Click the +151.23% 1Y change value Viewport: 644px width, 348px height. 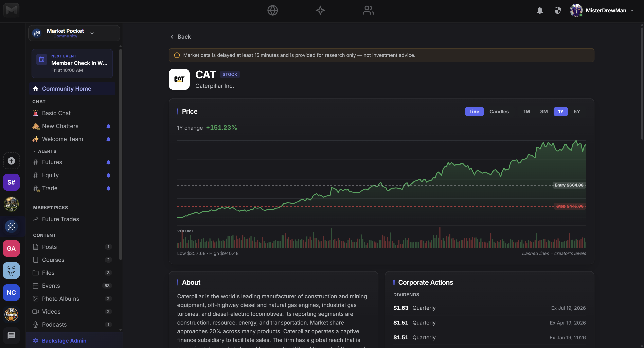pyautogui.click(x=221, y=127)
